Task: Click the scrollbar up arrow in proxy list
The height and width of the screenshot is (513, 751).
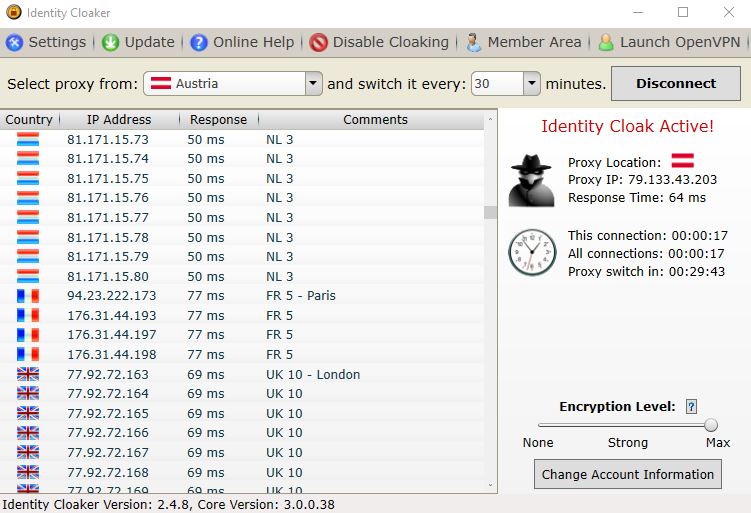Action: 490,118
